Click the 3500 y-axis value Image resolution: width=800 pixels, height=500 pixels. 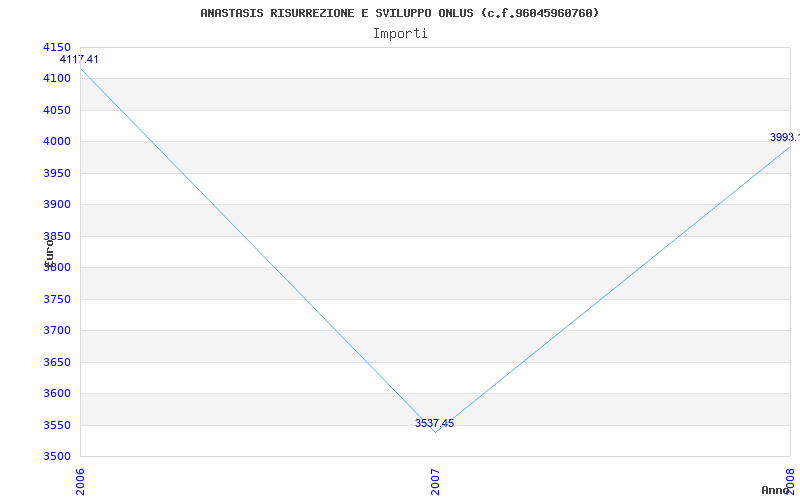click(x=56, y=456)
